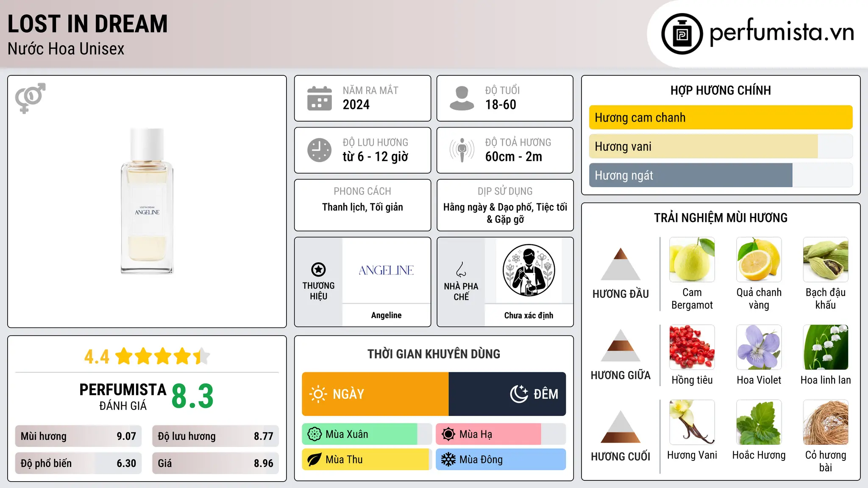Image resolution: width=868 pixels, height=488 pixels.
Task: Click the perfumista.vn perfume bottle logo icon
Action: click(x=682, y=34)
